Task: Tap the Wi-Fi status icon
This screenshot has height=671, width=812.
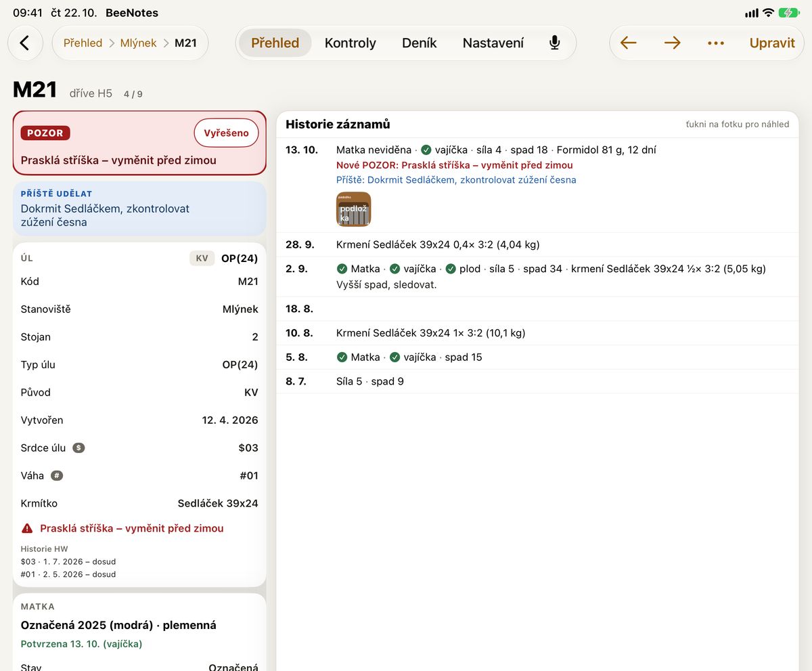Action: coord(768,13)
